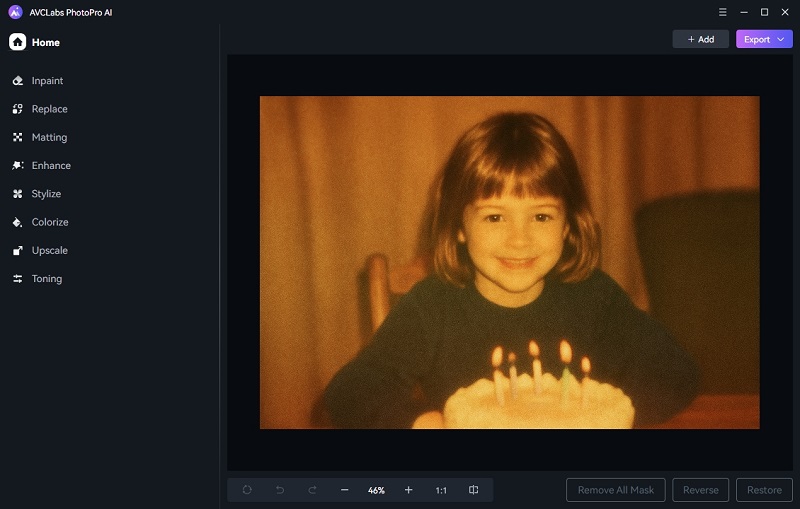Undo the last action
The width and height of the screenshot is (800, 509).
(280, 490)
